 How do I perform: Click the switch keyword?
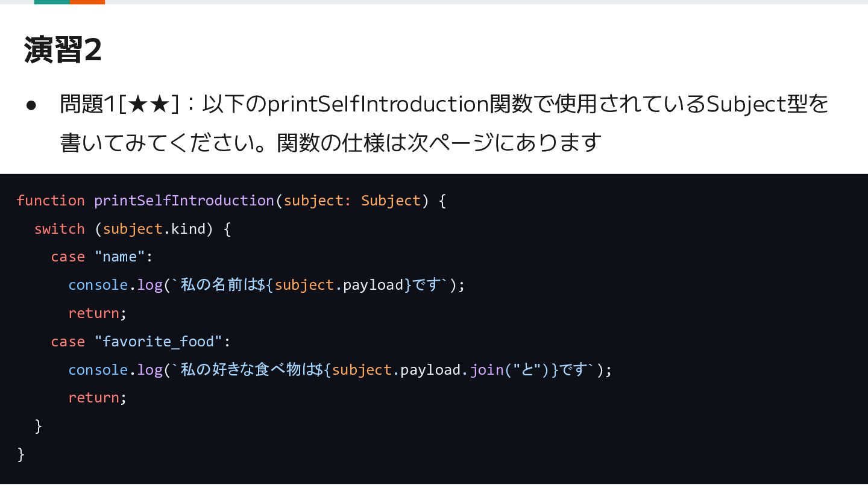[x=60, y=229]
